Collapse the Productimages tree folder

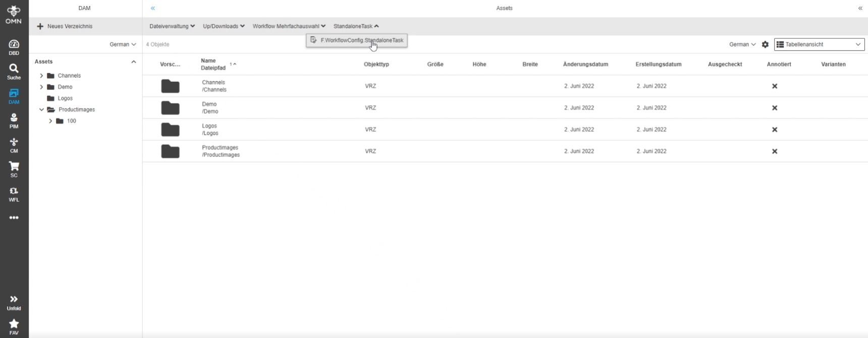pos(41,109)
